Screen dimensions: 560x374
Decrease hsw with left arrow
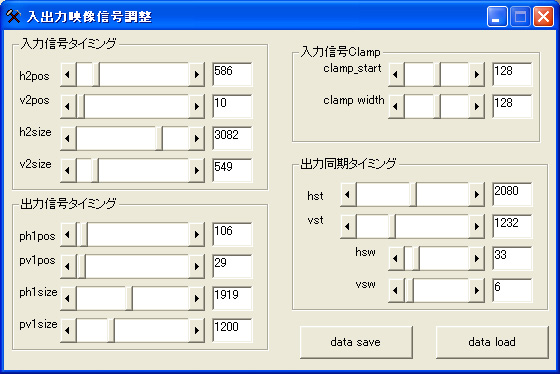pyautogui.click(x=396, y=258)
